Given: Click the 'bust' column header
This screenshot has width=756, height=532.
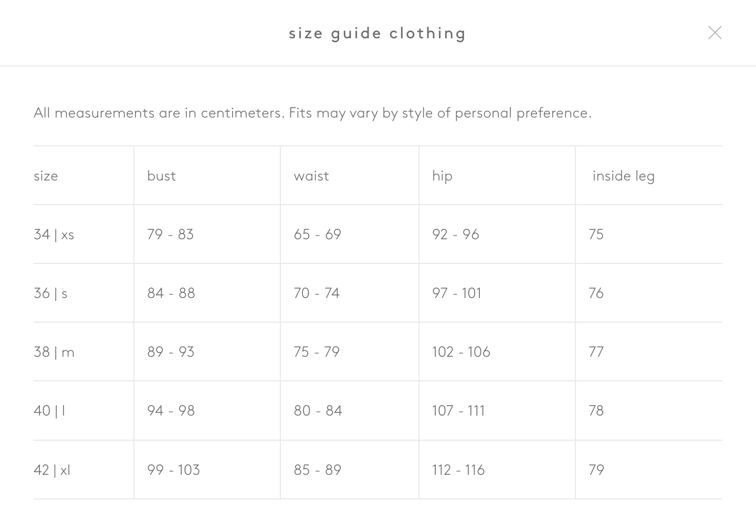Looking at the screenshot, I should click(161, 176).
